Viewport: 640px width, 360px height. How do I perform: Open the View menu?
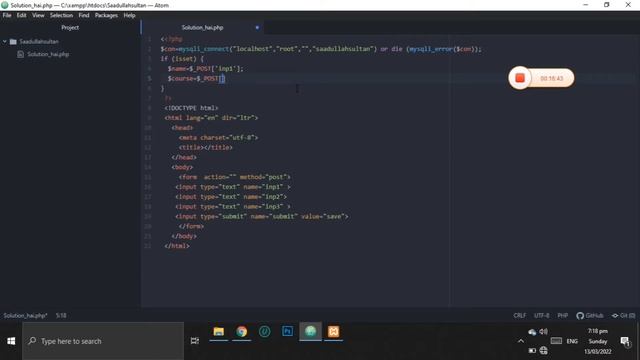pos(38,16)
